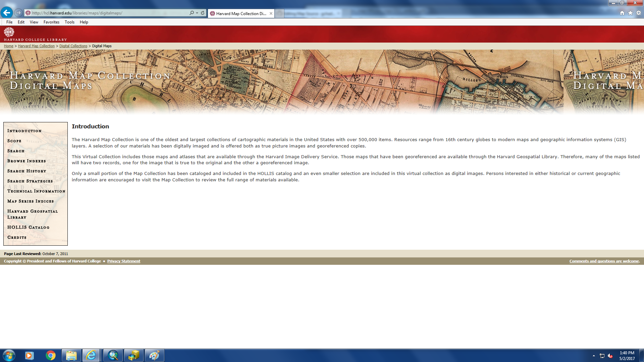Open the magnifier globe taskbar app
This screenshot has height=362, width=644.
pos(113,355)
